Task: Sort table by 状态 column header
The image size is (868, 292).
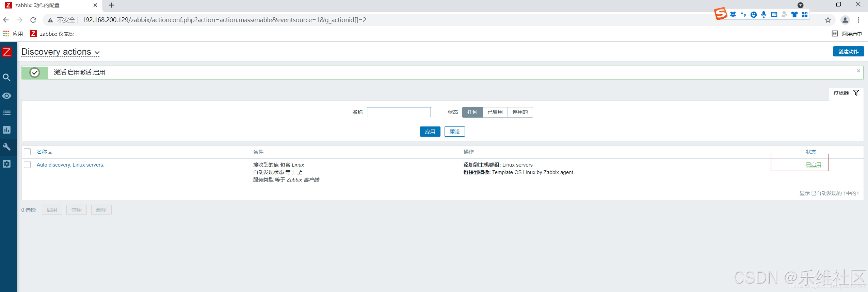Action: [811, 152]
